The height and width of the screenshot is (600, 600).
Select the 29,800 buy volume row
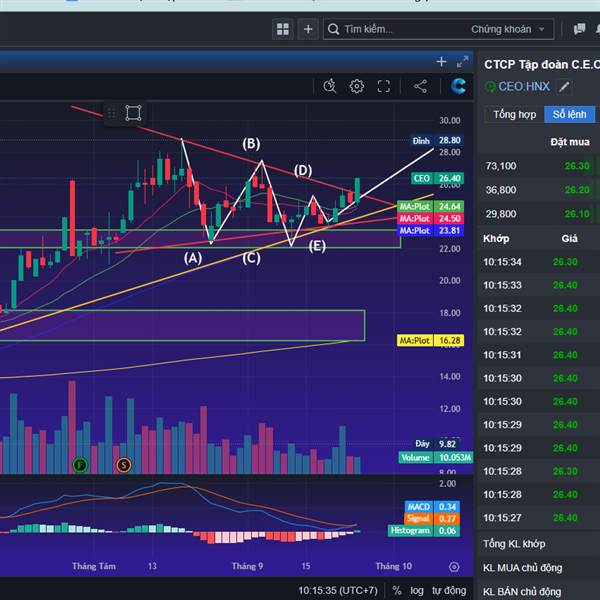[x=539, y=214]
